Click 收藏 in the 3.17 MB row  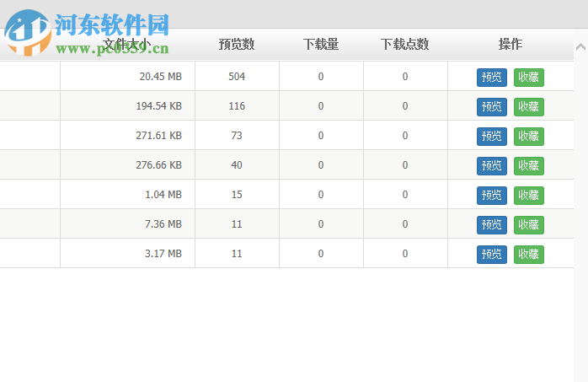pyautogui.click(x=529, y=255)
